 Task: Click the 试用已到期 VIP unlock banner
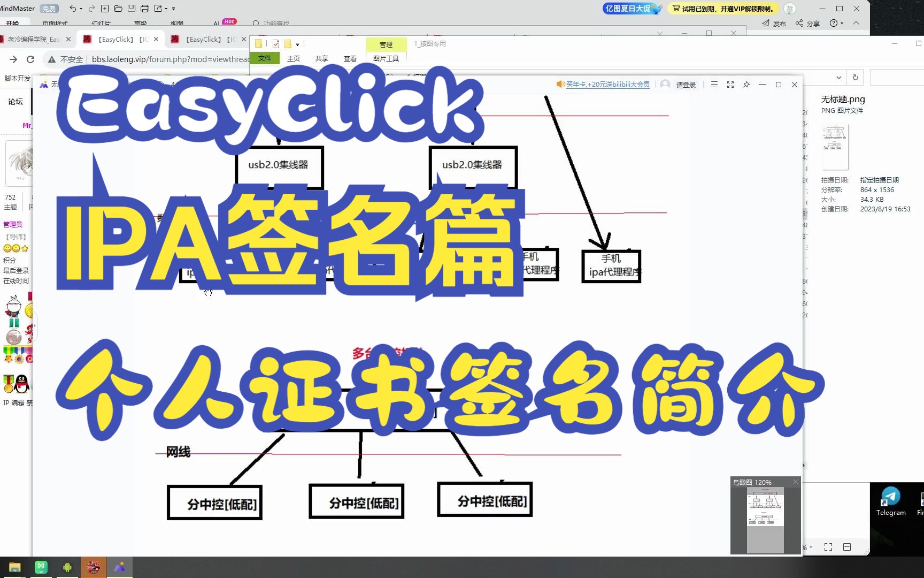coord(723,9)
